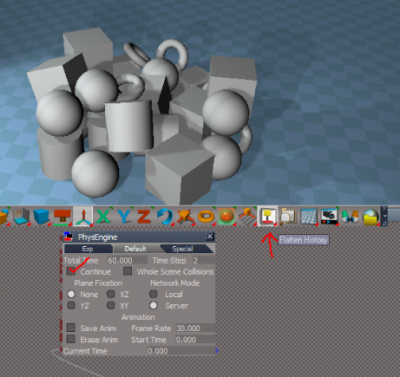Click the Start Time value field
The width and height of the screenshot is (400, 377).
(195, 340)
